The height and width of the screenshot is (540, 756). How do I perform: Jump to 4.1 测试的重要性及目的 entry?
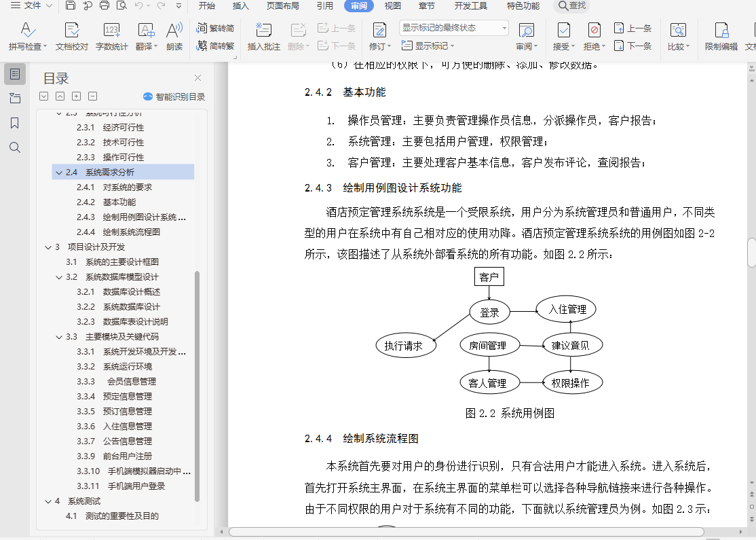(113, 516)
